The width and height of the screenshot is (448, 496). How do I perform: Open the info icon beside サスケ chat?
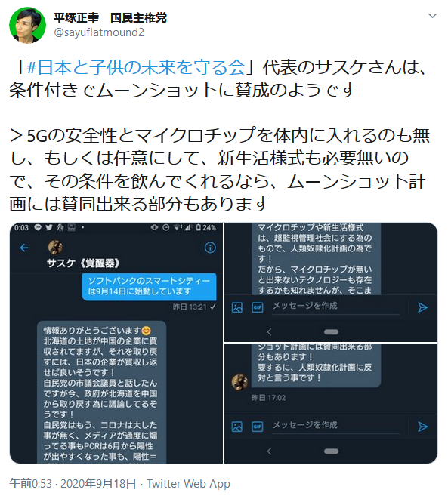[x=210, y=248]
